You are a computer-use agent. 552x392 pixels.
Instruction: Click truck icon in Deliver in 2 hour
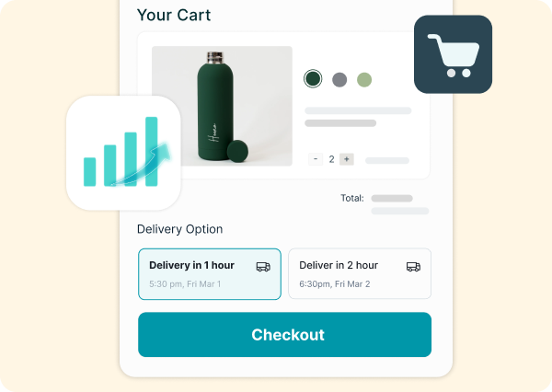(413, 267)
